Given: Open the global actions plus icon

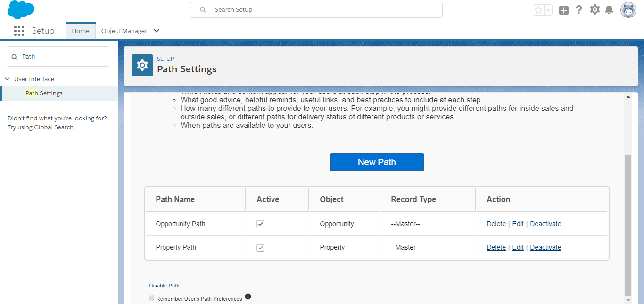Looking at the screenshot, I should tap(563, 10).
